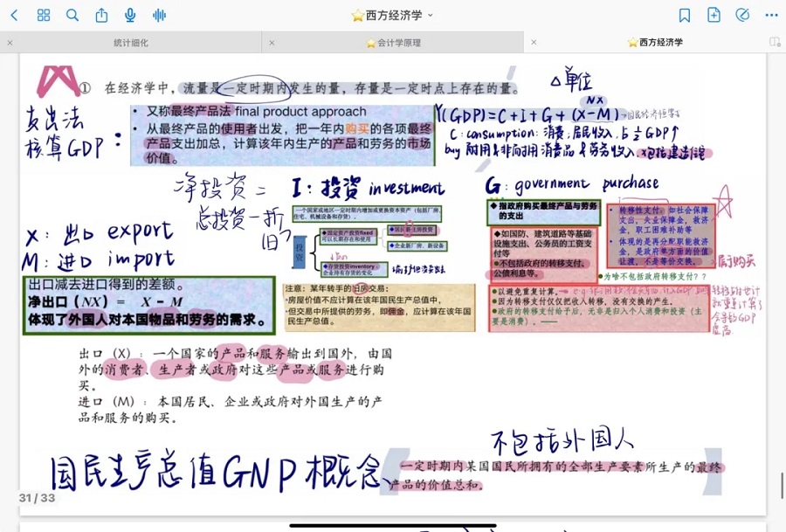Select the 西方经济学 tab
Image resolution: width=786 pixels, height=532 pixels.
[655, 42]
